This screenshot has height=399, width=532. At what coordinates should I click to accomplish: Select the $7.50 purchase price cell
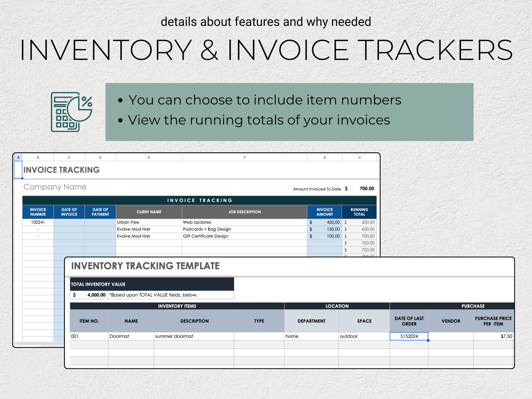(x=493, y=336)
